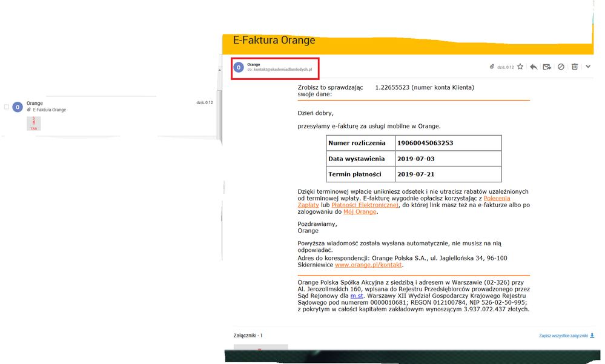
Task: Tick the checkbox for Orange message
Action: pos(7,107)
